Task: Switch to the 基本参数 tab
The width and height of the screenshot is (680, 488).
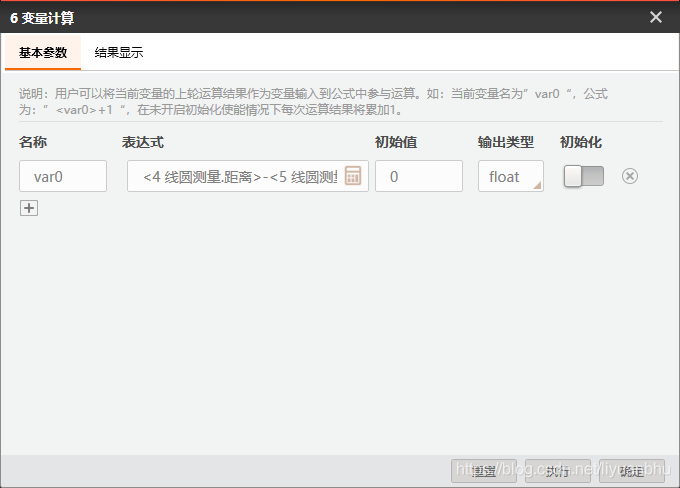Action: click(x=43, y=52)
